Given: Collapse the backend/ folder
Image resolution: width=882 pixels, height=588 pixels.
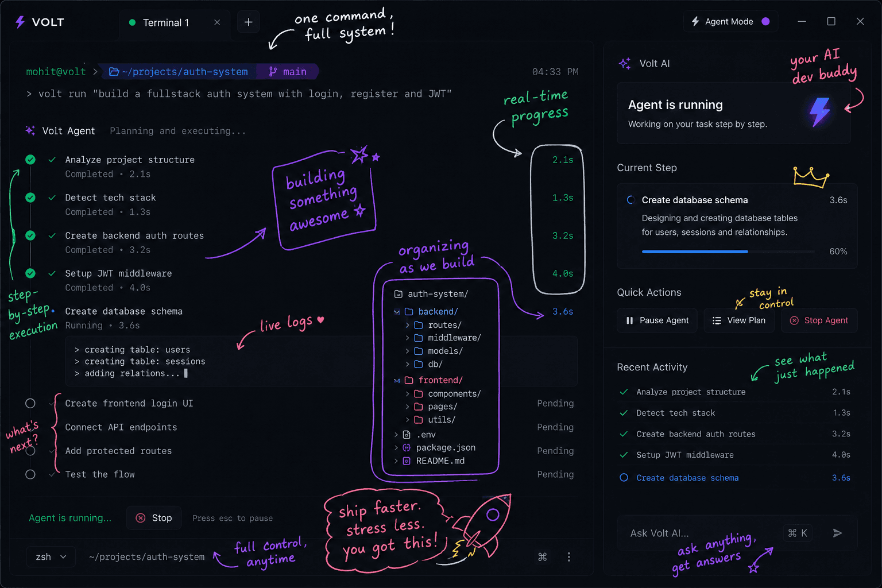Looking at the screenshot, I should pos(397,312).
